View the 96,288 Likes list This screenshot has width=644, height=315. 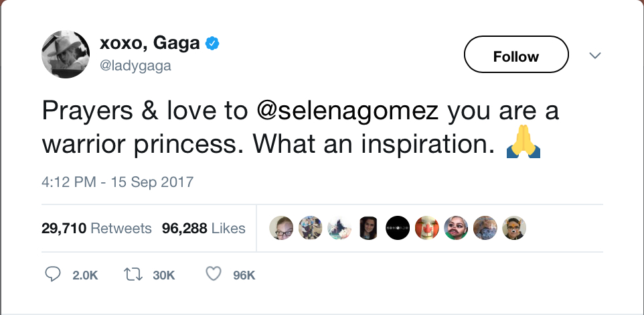coord(204,229)
